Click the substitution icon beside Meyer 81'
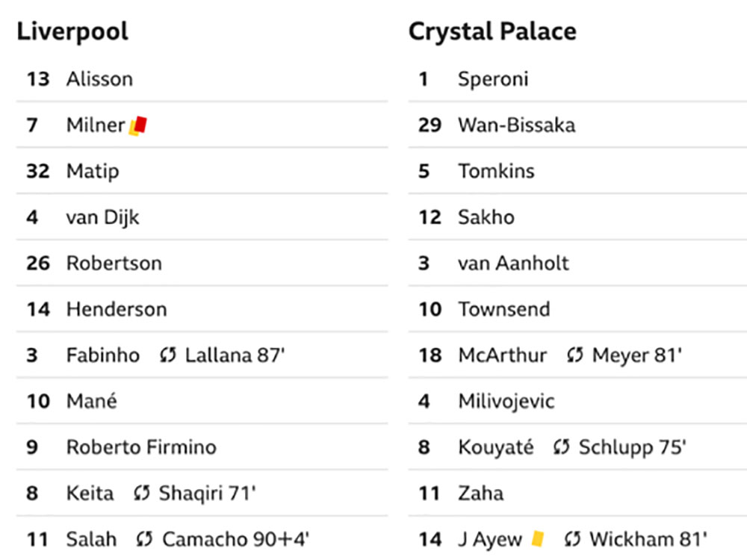The image size is (747, 560). pos(575,355)
